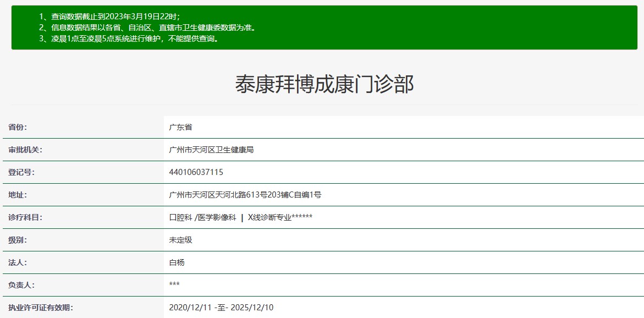Click the notice about 卫生健康委数据为准

tap(147, 28)
